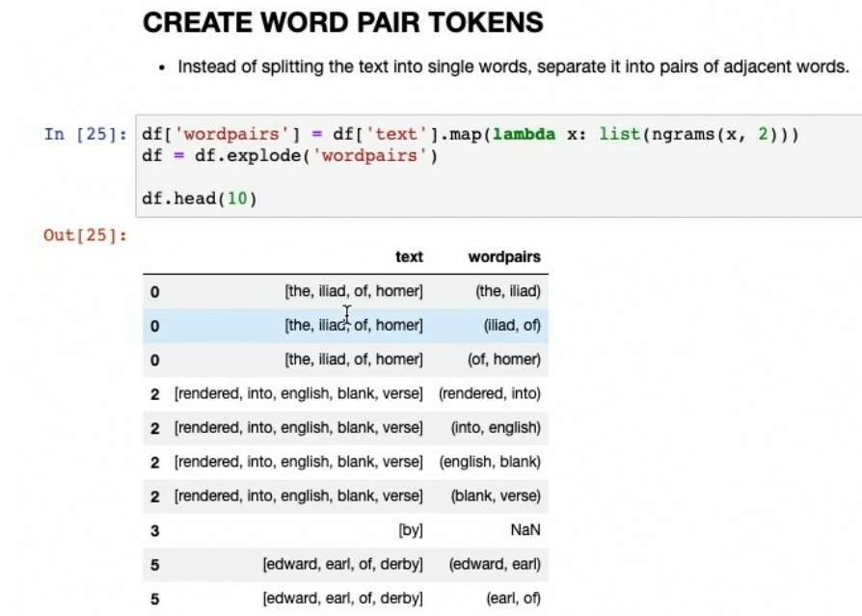Place cursor on the ngrams lambda code line
This screenshot has height=616, width=862.
click(470, 134)
